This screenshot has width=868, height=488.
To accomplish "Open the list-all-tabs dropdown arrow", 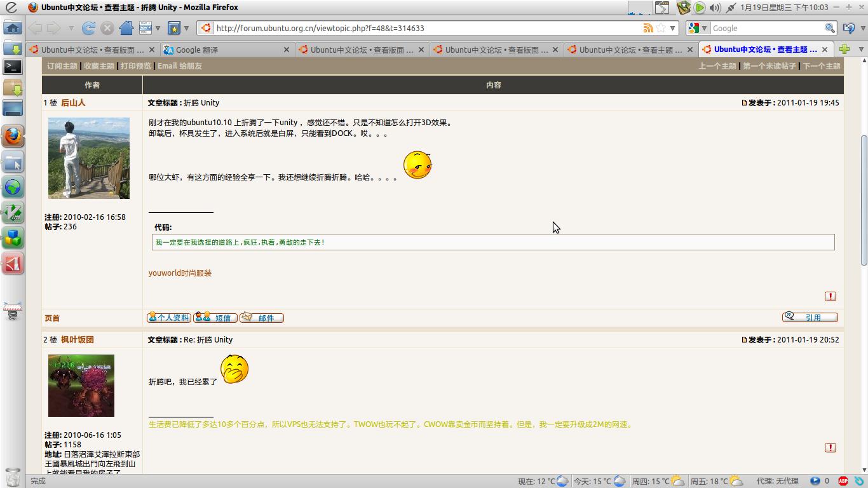I will pos(862,49).
